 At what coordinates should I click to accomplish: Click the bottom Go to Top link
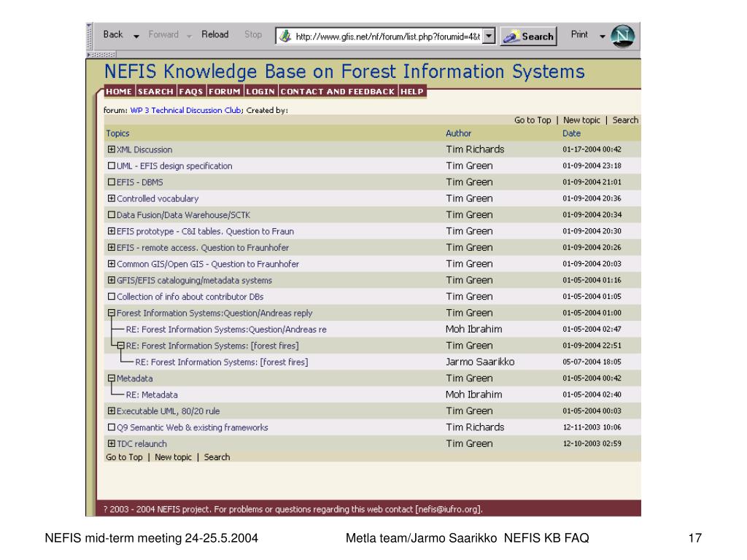click(x=124, y=457)
